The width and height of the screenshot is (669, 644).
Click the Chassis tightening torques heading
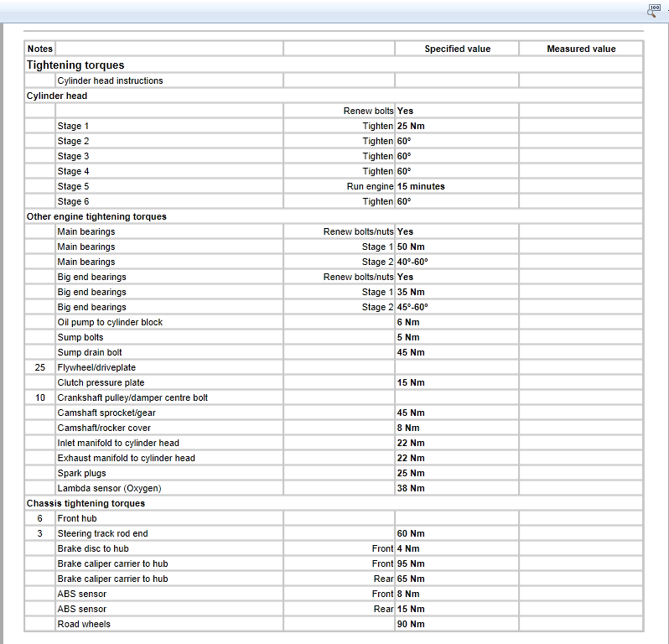(x=86, y=503)
